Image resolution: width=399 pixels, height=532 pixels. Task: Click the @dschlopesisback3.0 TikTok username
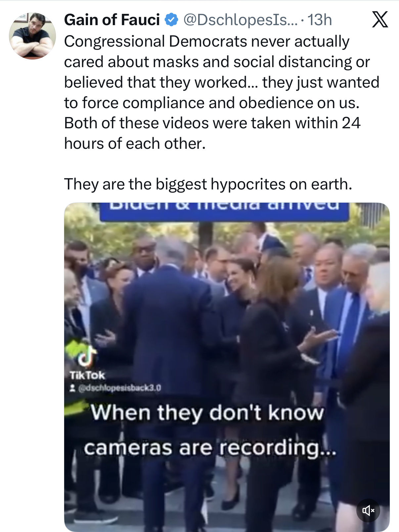point(119,388)
